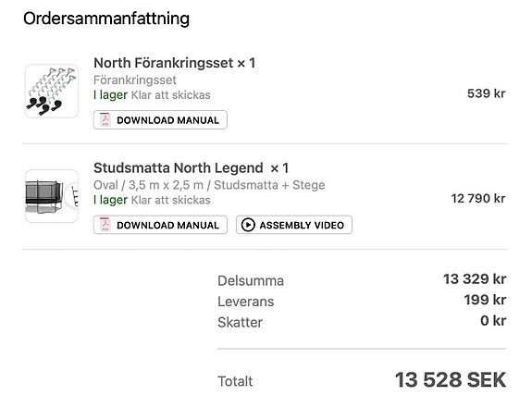Click the I lager status for Förankringsset
The width and height of the screenshot is (532, 420).
[110, 95]
